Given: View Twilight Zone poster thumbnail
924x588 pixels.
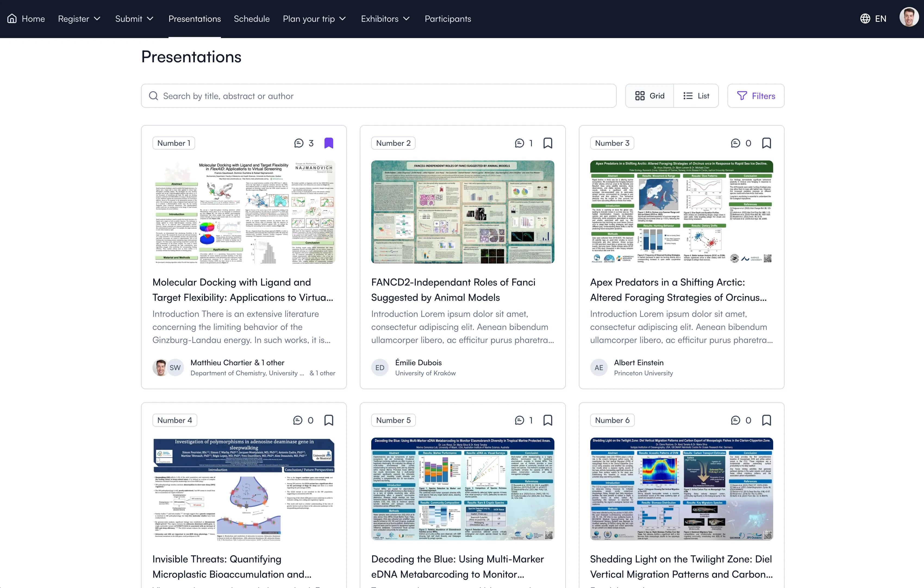Looking at the screenshot, I should click(682, 489).
